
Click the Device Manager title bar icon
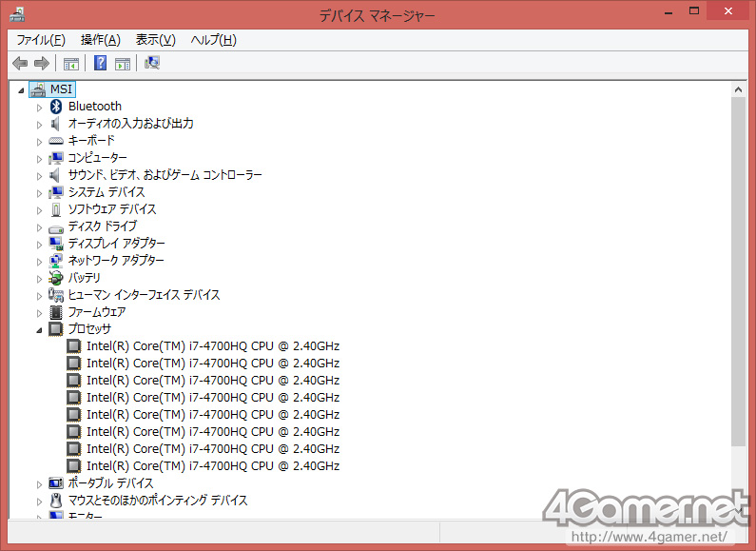tap(16, 14)
